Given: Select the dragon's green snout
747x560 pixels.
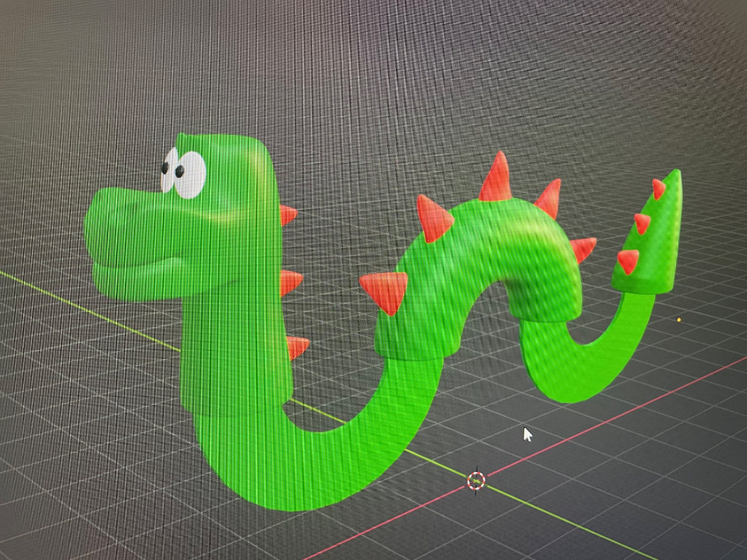Looking at the screenshot, I should pyautogui.click(x=136, y=243).
